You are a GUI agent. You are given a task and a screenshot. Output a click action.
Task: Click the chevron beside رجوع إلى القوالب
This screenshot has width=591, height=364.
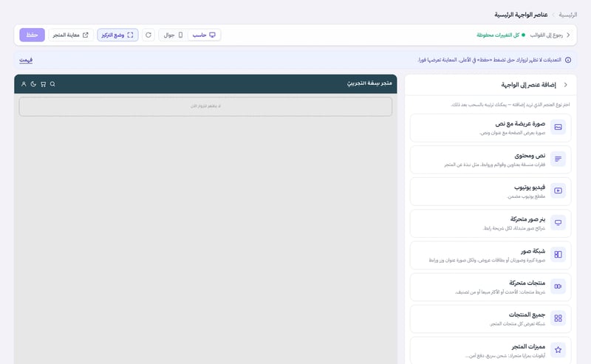coord(568,35)
